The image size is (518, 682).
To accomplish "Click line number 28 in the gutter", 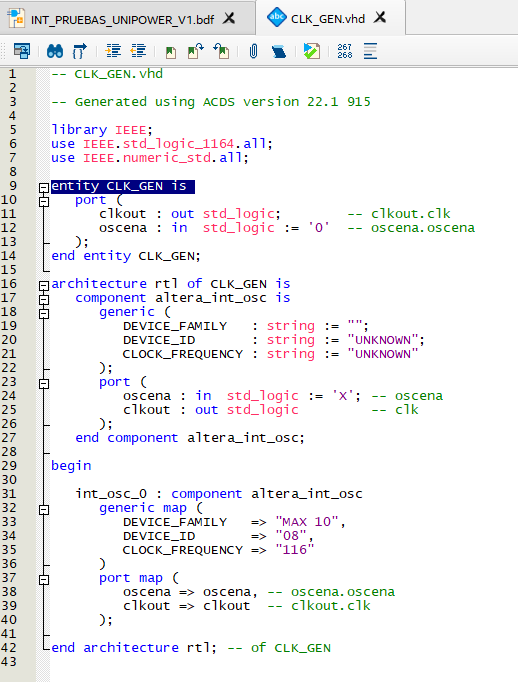I will click(x=9, y=451).
